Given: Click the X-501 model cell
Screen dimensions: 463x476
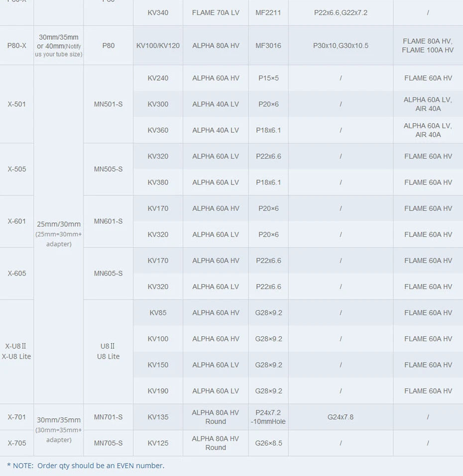Looking at the screenshot, I should coord(17,104).
